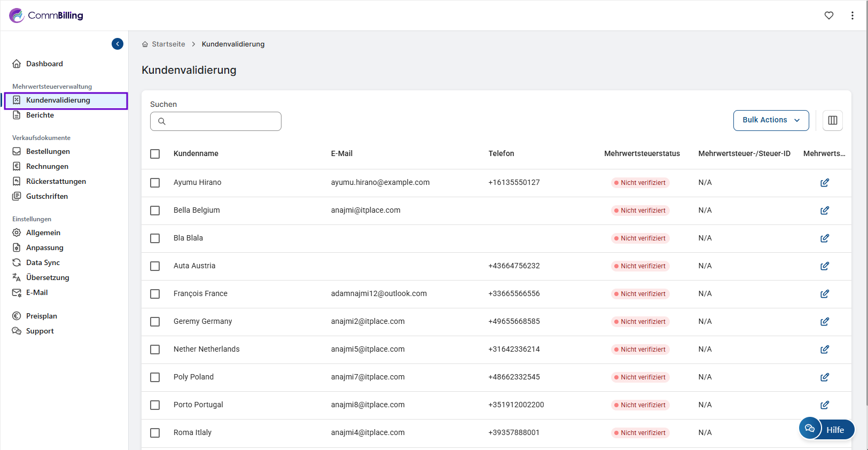Image resolution: width=868 pixels, height=450 pixels.
Task: Expand the Bulk Actions dropdown
Action: pyautogui.click(x=770, y=120)
